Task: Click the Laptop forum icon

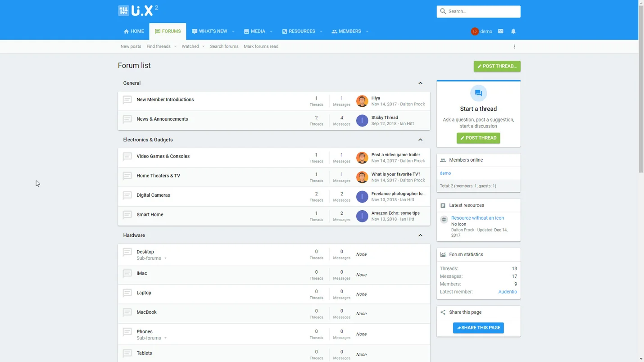Action: pyautogui.click(x=127, y=293)
